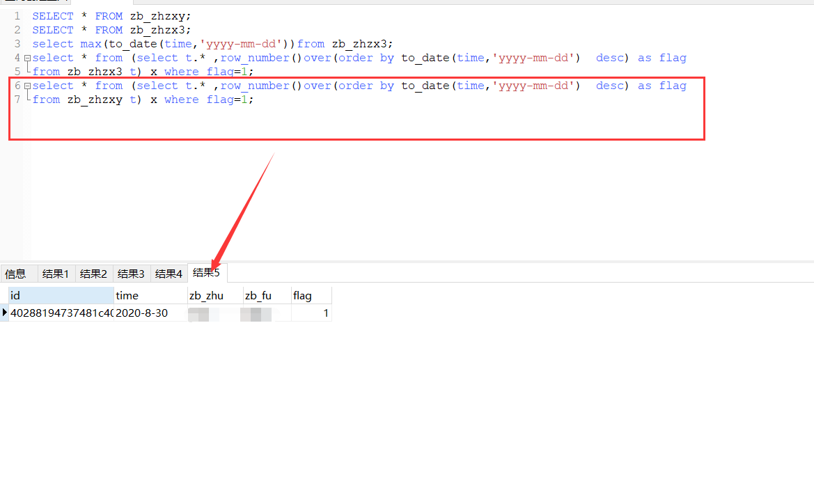Switch to the 结果4 tab
This screenshot has width=814, height=504.
[x=169, y=274]
